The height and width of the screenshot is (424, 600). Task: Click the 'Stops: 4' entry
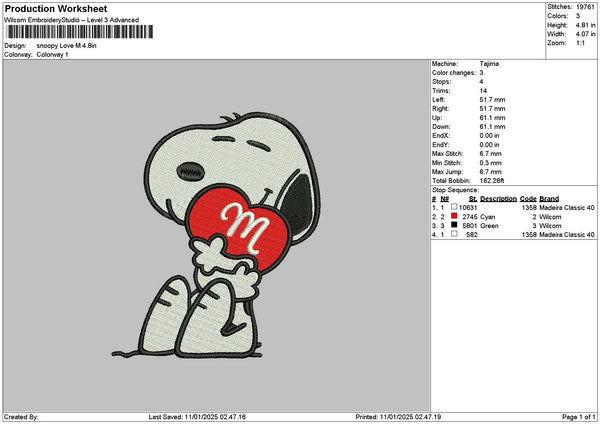click(458, 82)
